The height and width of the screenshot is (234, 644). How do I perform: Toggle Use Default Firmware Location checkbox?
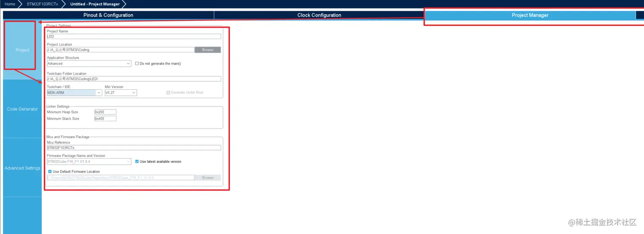50,171
